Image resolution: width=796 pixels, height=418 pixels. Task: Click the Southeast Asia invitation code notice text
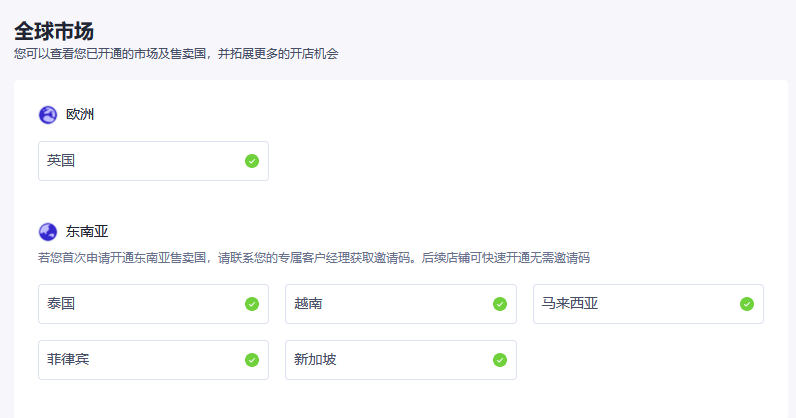point(314,258)
